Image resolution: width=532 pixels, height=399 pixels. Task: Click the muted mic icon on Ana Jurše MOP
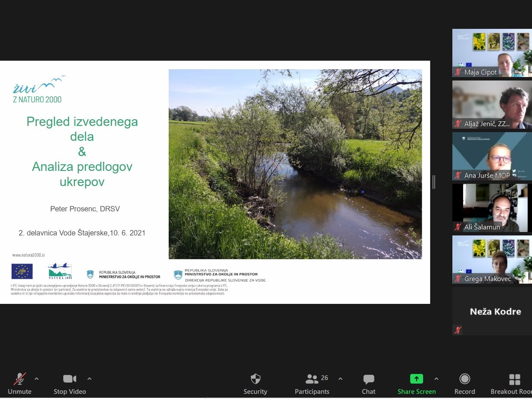pos(458,176)
